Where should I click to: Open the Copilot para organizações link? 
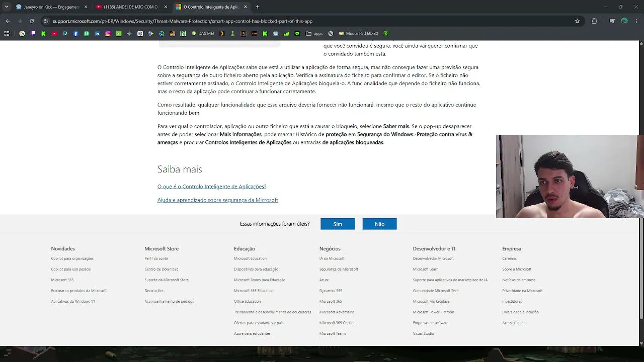(x=72, y=258)
